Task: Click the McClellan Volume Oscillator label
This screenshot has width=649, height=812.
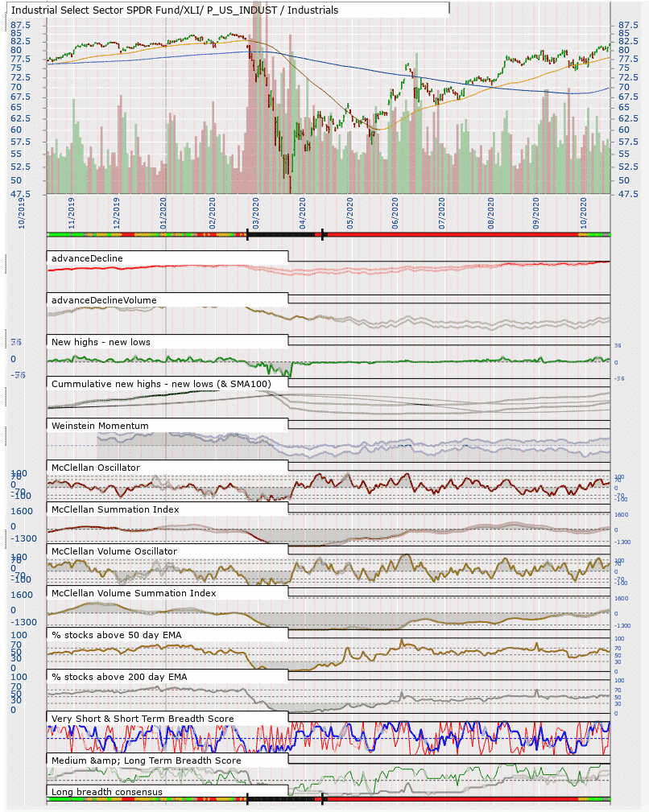Action: (114, 550)
